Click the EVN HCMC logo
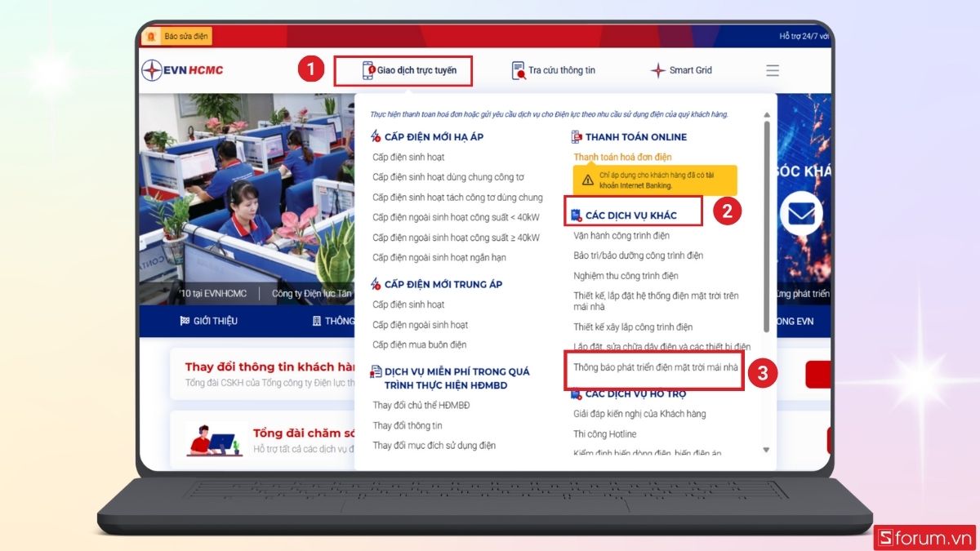 coord(182,70)
